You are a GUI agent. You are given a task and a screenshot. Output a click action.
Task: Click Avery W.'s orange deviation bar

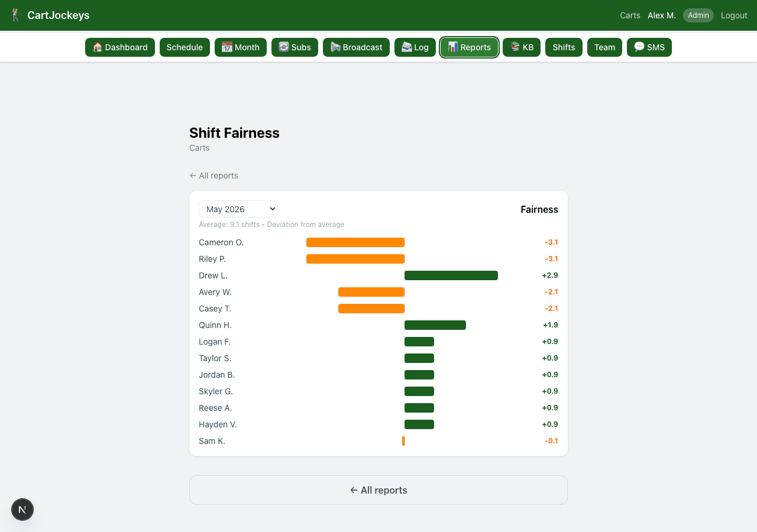pos(371,292)
